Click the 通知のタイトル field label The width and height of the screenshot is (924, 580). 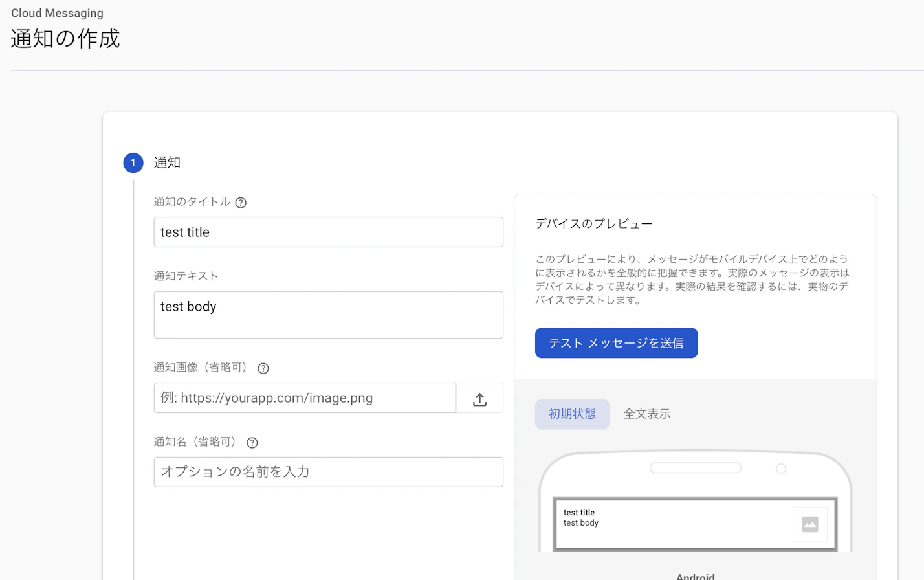[x=192, y=202]
